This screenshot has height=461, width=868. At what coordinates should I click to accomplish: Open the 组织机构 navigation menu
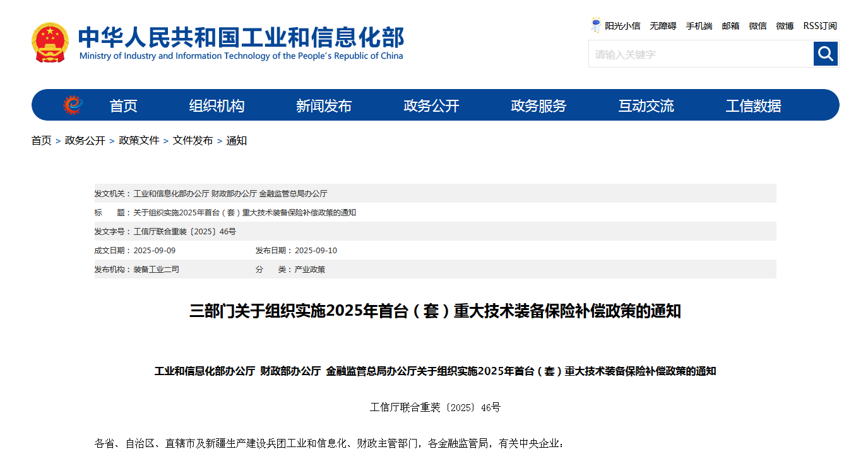pyautogui.click(x=217, y=106)
